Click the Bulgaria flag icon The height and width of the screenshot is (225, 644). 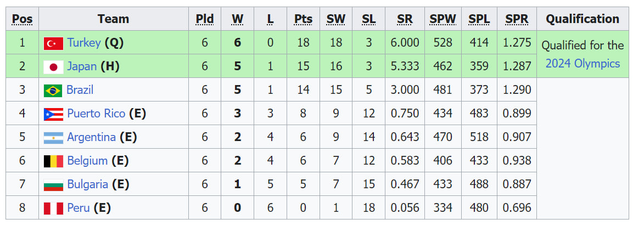[53, 185]
